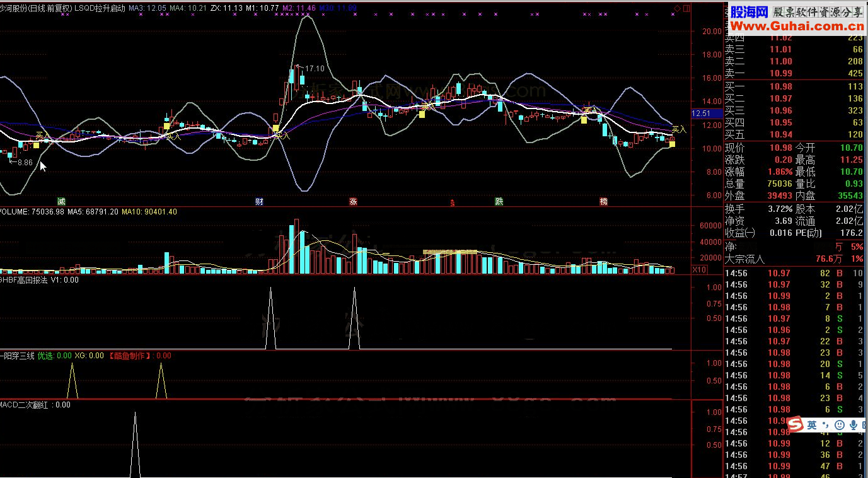Click the 8.86 low price label
This screenshot has height=478, width=868.
coord(25,162)
